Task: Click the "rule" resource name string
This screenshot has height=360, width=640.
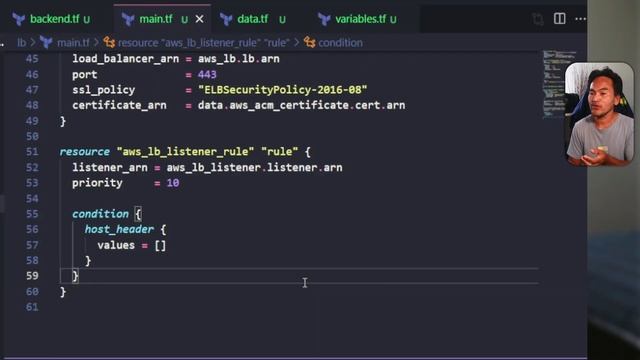Action: pyautogui.click(x=280, y=152)
